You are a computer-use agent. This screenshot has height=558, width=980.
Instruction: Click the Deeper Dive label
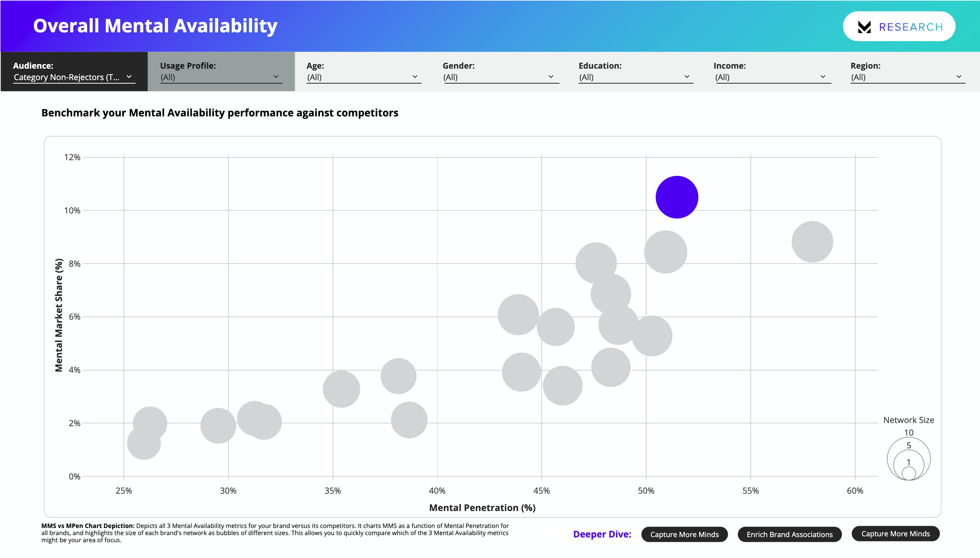pos(602,534)
